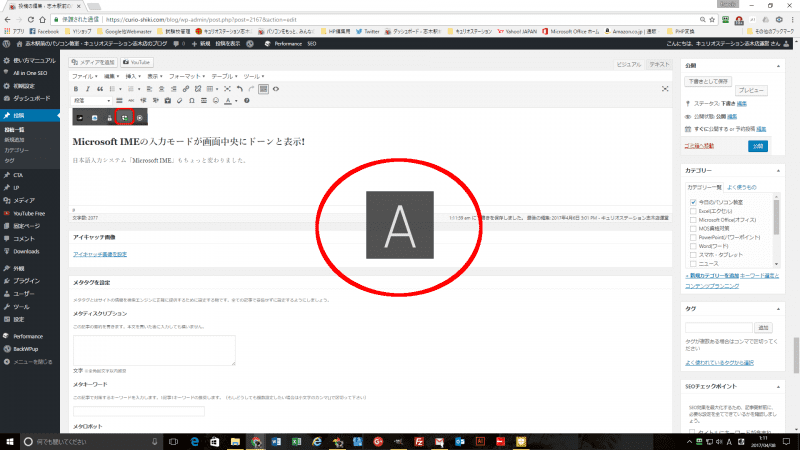Click the プレビュー button

click(751, 90)
